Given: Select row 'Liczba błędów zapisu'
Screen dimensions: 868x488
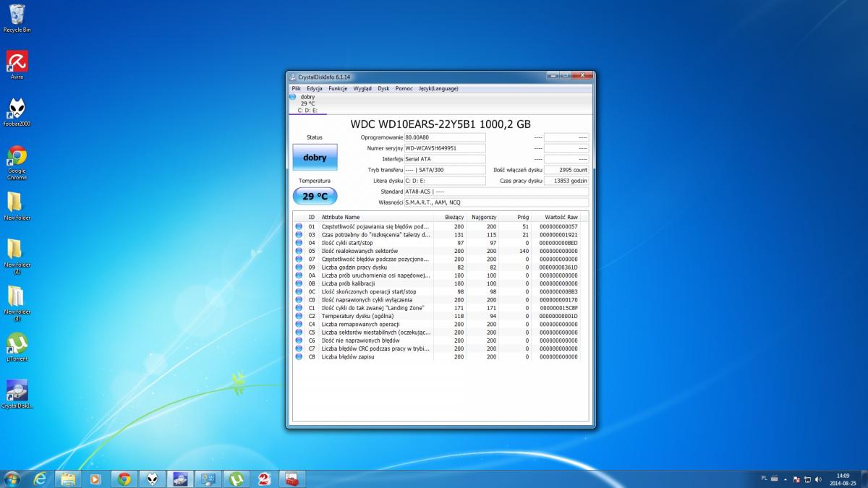Looking at the screenshot, I should coord(441,356).
